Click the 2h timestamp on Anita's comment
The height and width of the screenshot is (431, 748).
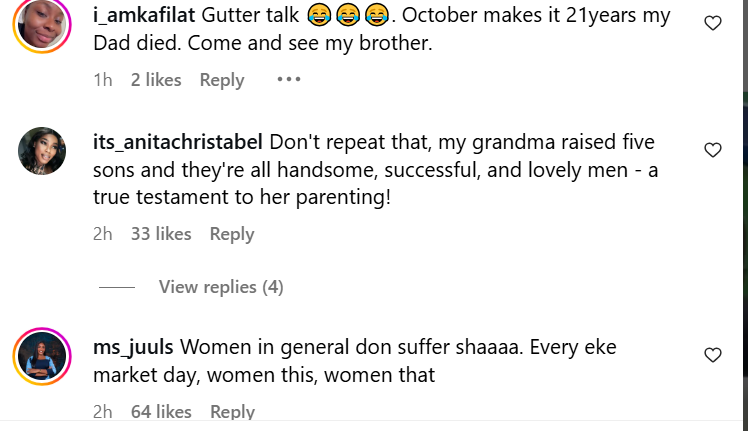coord(102,234)
